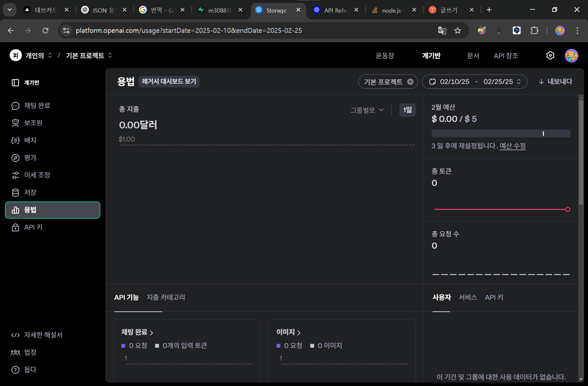
Task: Open the calendar date range picker
Action: [x=474, y=81]
